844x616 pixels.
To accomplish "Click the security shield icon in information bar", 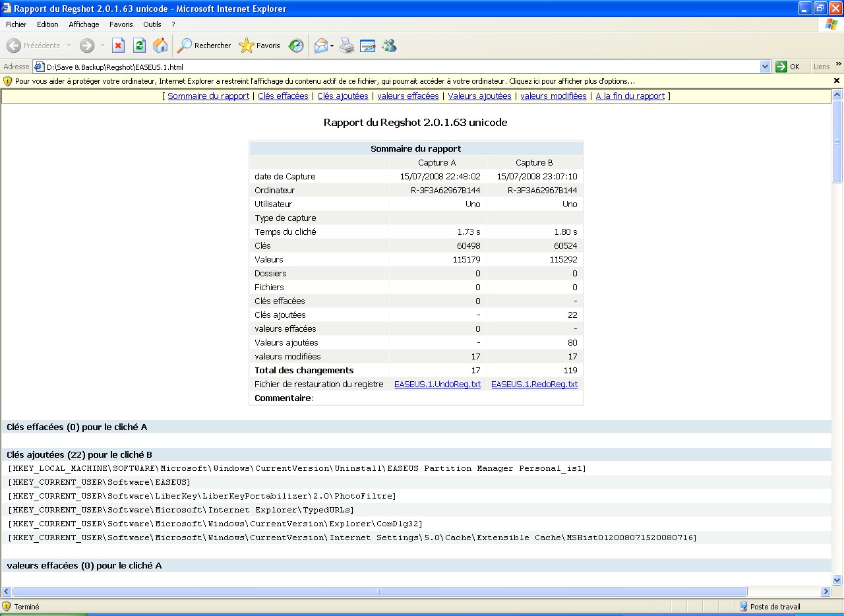I will [x=8, y=81].
